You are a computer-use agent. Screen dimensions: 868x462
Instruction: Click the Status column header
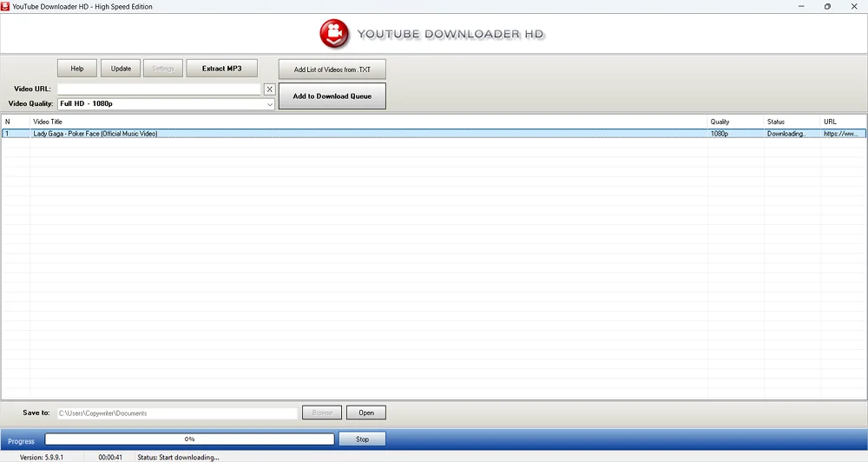point(792,122)
